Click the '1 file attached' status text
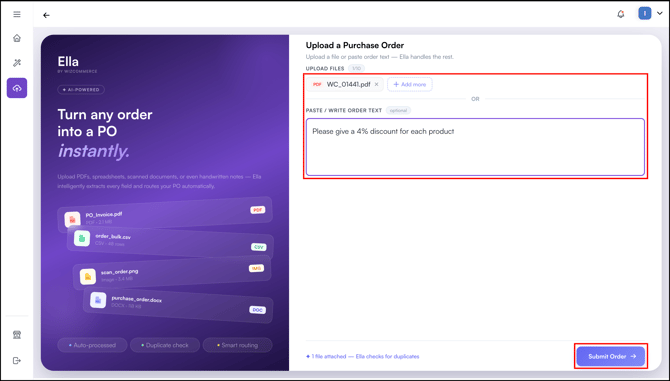 tap(362, 356)
